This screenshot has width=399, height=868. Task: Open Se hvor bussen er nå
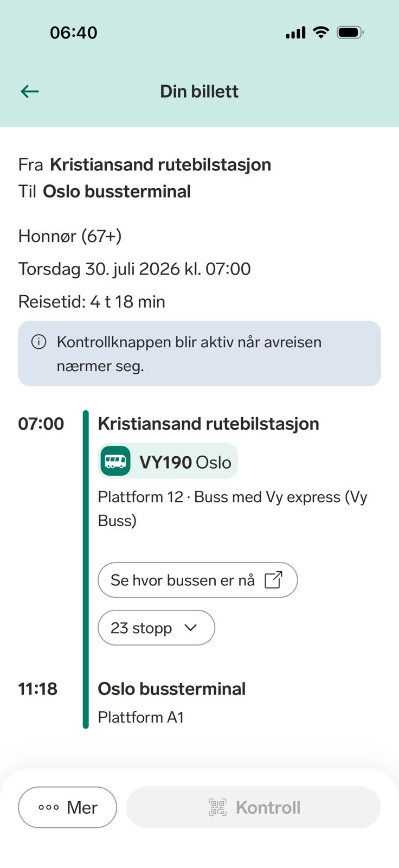[x=197, y=580]
